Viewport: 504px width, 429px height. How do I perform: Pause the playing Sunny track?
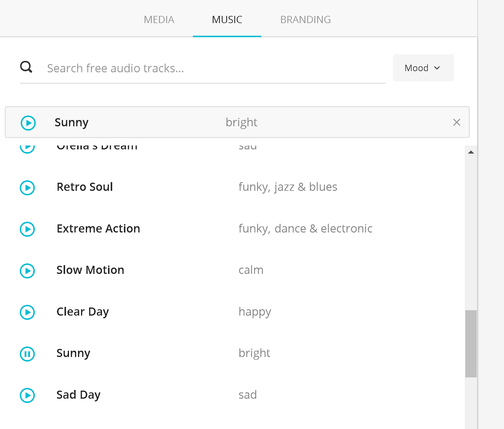pyautogui.click(x=27, y=354)
